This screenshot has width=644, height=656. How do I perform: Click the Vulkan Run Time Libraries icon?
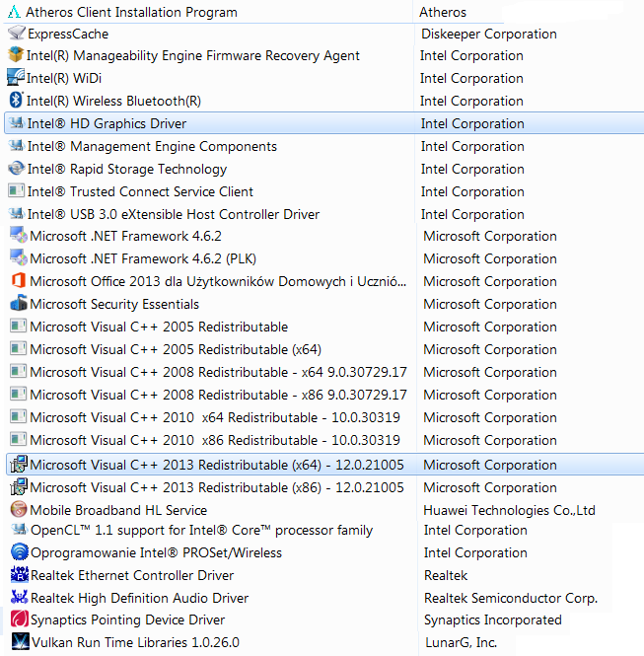click(x=18, y=642)
